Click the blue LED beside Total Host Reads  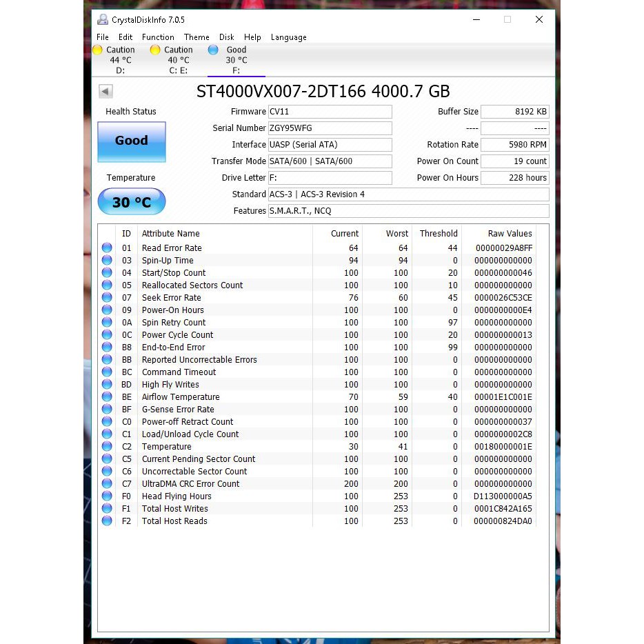click(107, 521)
